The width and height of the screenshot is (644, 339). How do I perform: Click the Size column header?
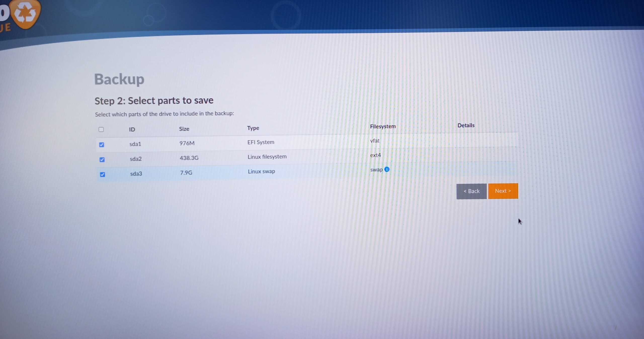pyautogui.click(x=184, y=129)
